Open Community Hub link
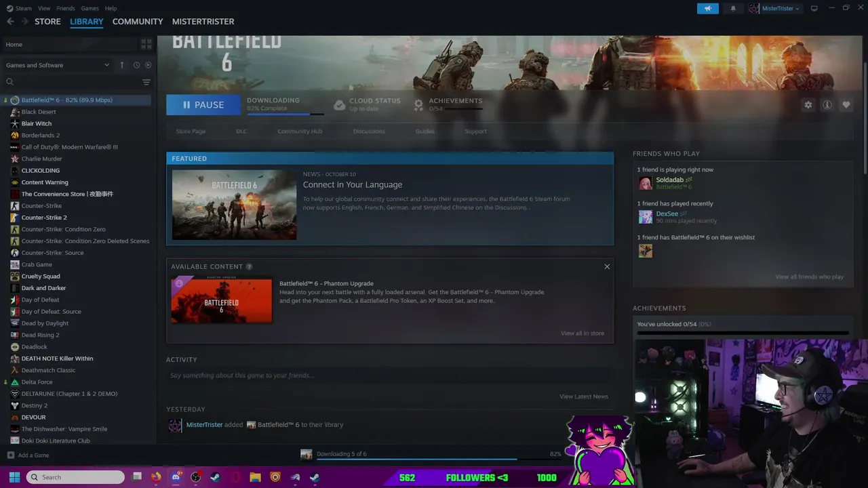This screenshot has height=488, width=868. click(x=300, y=131)
